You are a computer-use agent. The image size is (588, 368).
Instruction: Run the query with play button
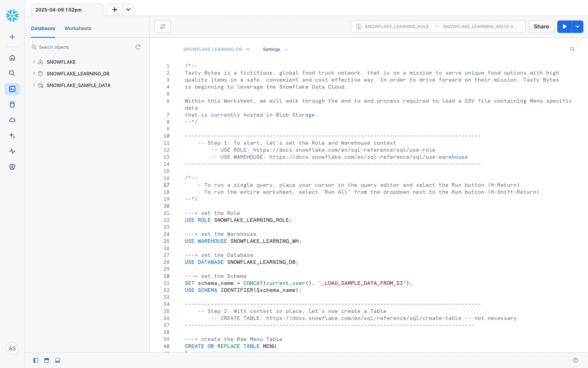(x=564, y=27)
